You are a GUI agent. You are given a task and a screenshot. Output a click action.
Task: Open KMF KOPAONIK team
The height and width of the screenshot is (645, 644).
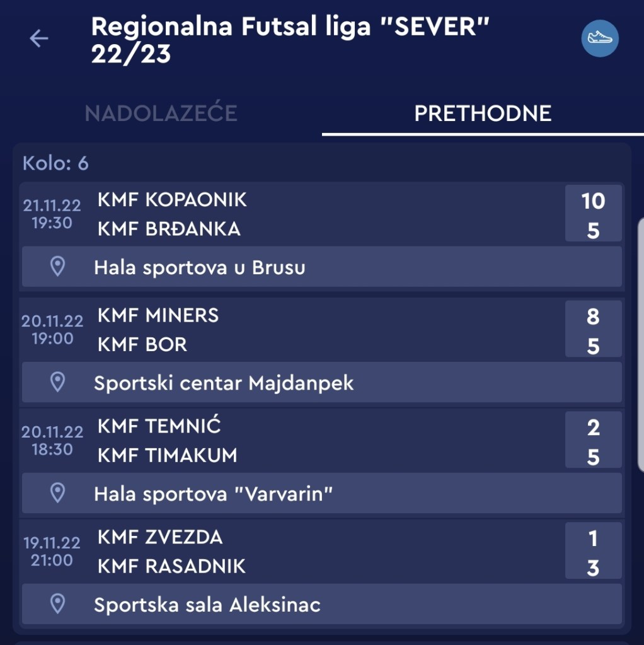tap(172, 200)
